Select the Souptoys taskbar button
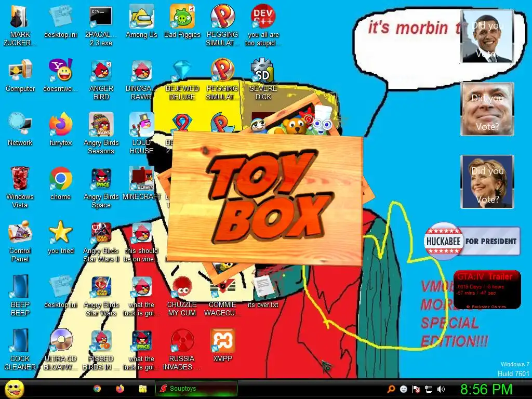 pos(196,389)
